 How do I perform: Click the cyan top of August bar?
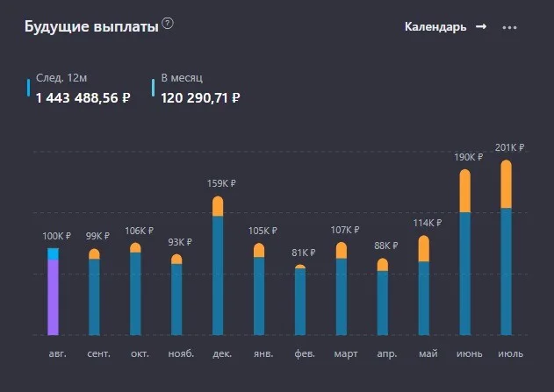(53, 254)
